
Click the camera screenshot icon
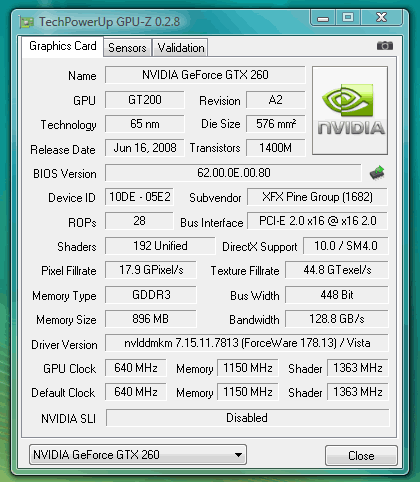coord(385,46)
